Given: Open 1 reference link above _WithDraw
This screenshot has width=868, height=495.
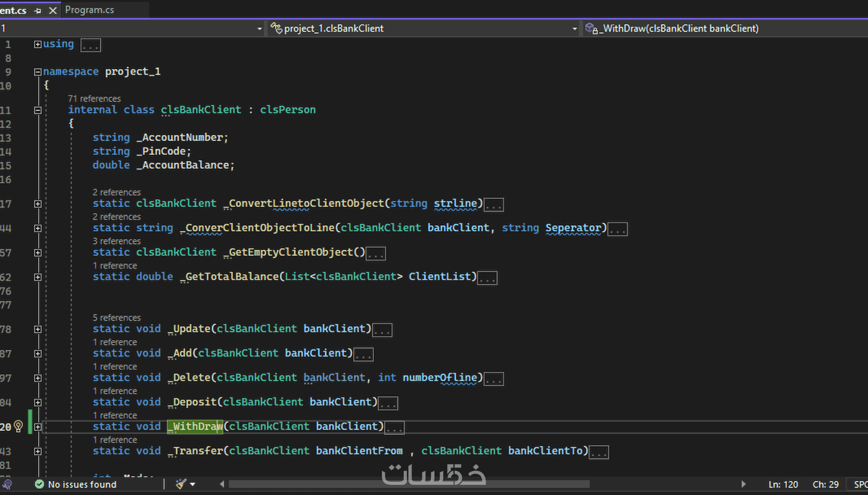Looking at the screenshot, I should [115, 415].
